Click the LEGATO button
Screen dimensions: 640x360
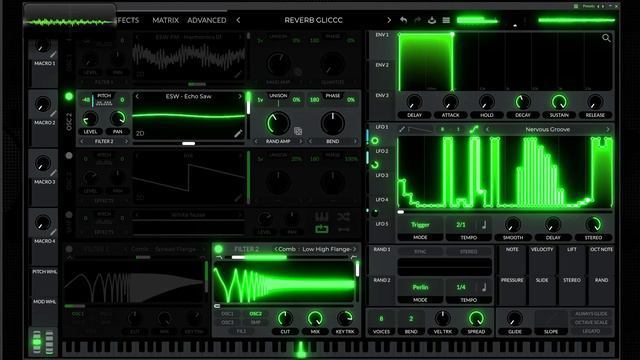(591, 331)
